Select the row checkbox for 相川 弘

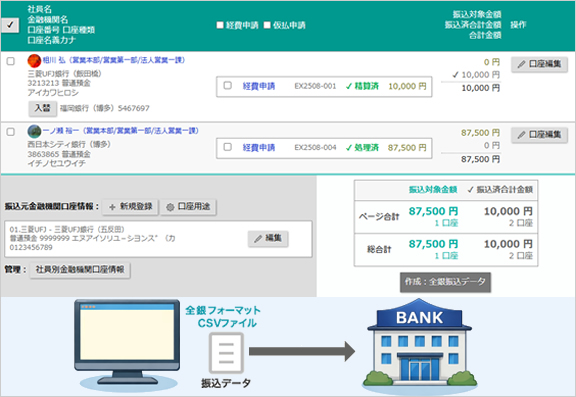pyautogui.click(x=11, y=61)
